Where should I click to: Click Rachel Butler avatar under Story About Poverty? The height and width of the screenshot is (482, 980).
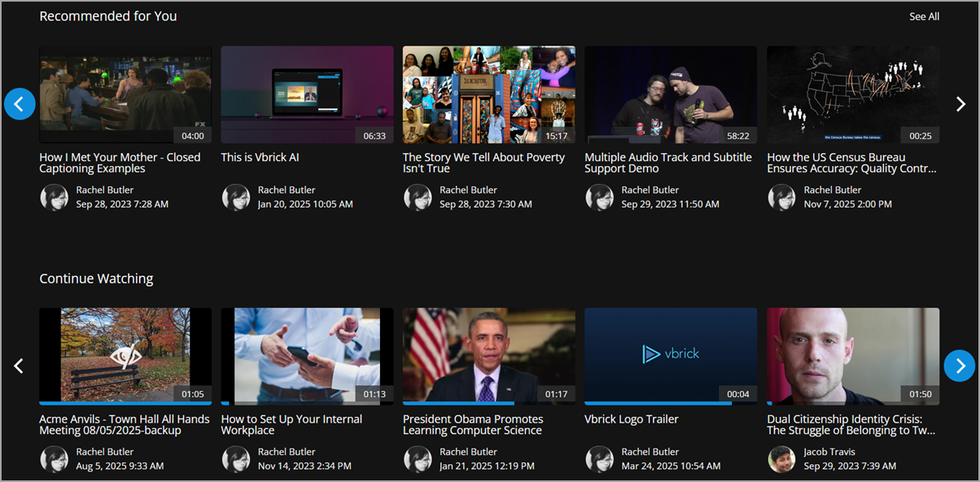click(418, 197)
